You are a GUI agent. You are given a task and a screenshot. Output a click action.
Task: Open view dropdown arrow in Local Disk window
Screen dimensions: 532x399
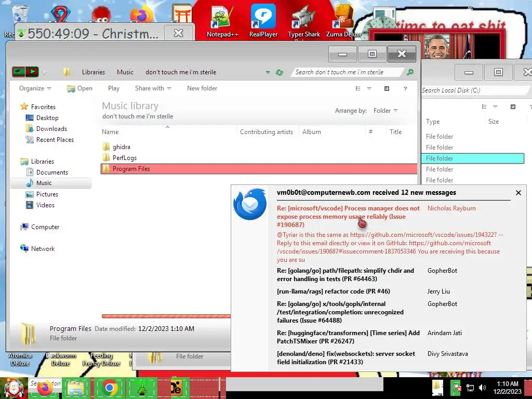point(495,107)
